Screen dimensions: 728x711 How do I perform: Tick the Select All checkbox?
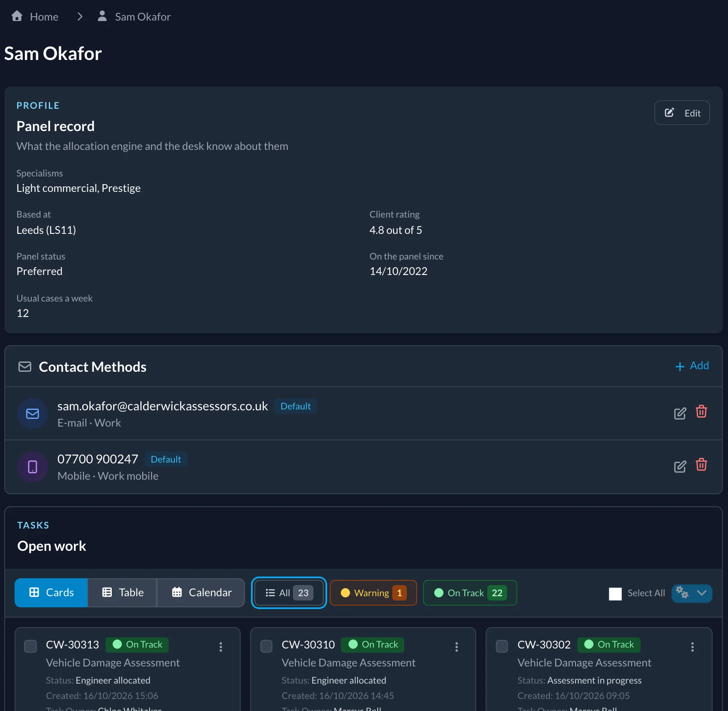[x=615, y=594]
